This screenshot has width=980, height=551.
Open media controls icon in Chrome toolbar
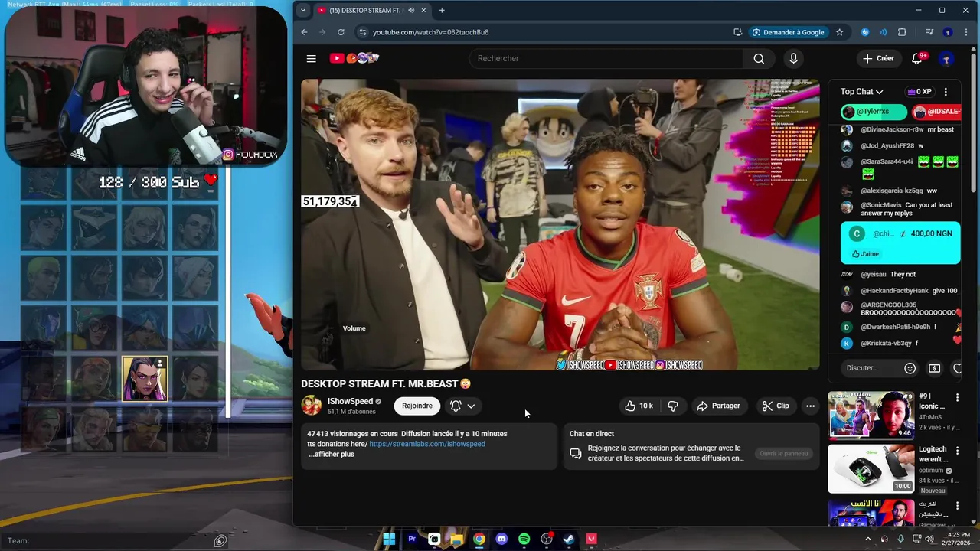point(929,32)
